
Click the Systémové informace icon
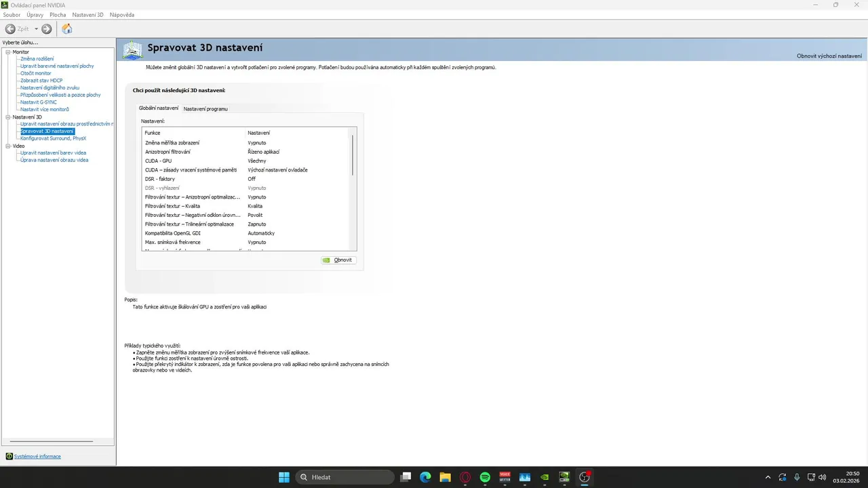coord(9,456)
